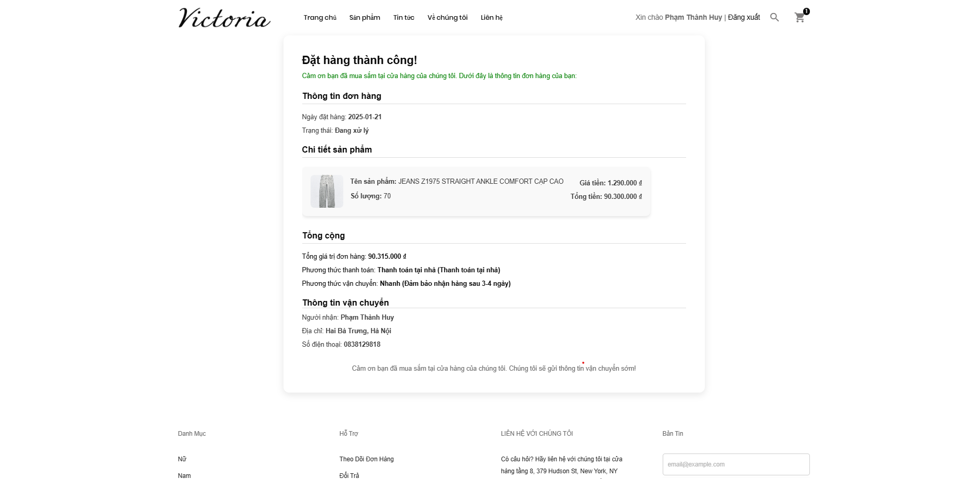Click the Đăng xuất link
980x479 pixels.
click(744, 17)
